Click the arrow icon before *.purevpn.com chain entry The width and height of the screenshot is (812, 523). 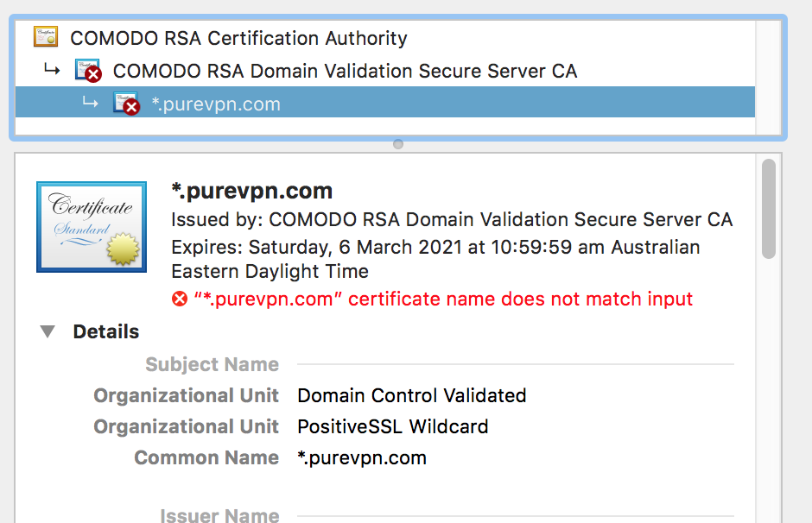[90, 103]
